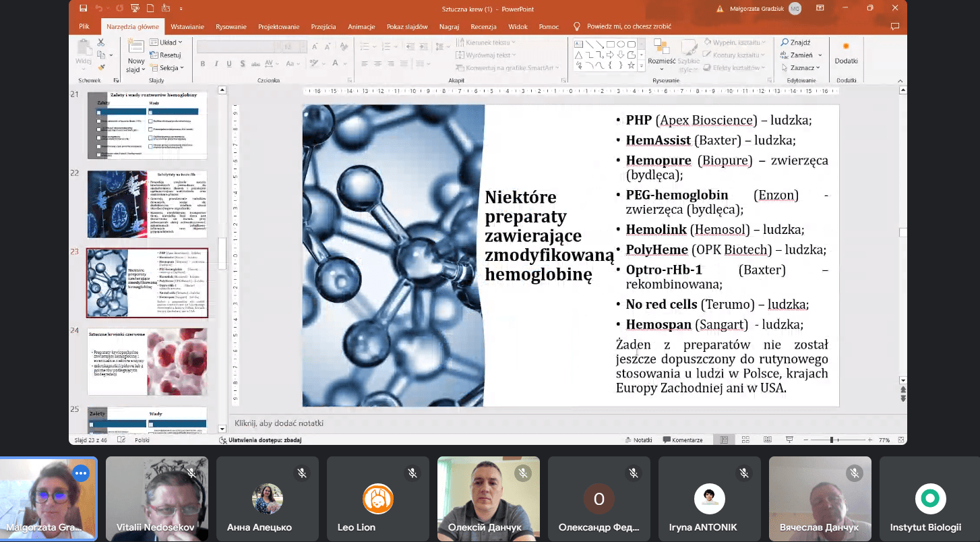Open Find with Znajdź magnifier
Viewport: 980px width, 542px height.
(795, 42)
